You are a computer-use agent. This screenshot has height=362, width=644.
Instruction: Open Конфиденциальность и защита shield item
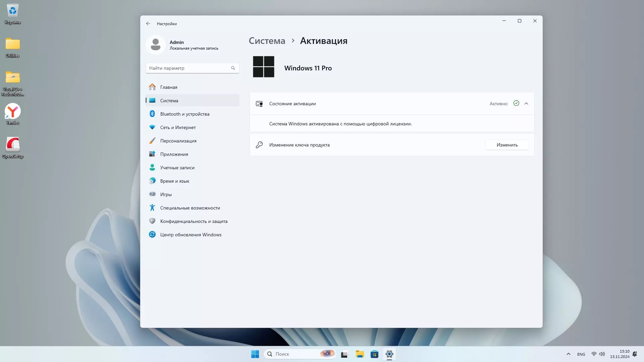pos(152,221)
